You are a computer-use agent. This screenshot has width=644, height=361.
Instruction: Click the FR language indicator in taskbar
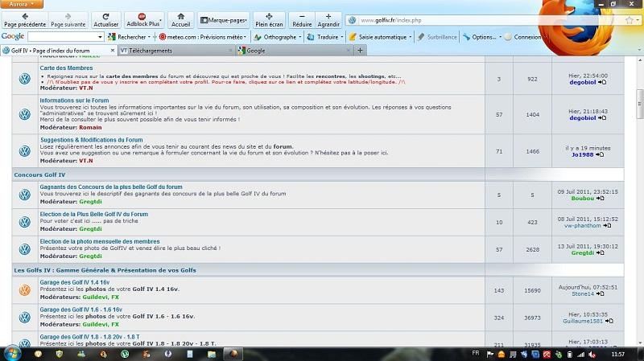pos(476,353)
